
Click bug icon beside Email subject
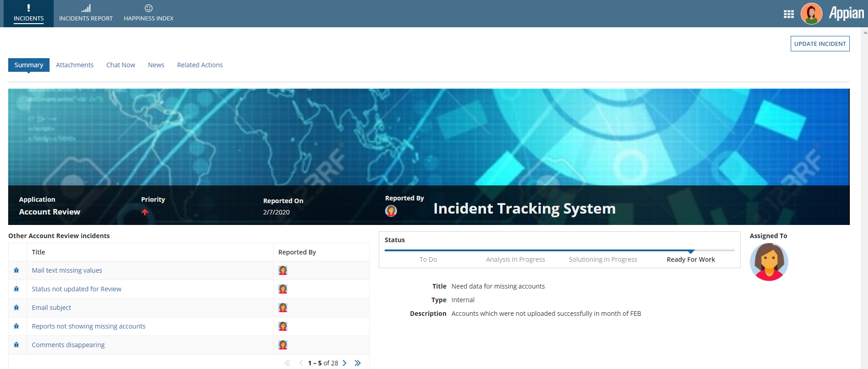(x=16, y=308)
